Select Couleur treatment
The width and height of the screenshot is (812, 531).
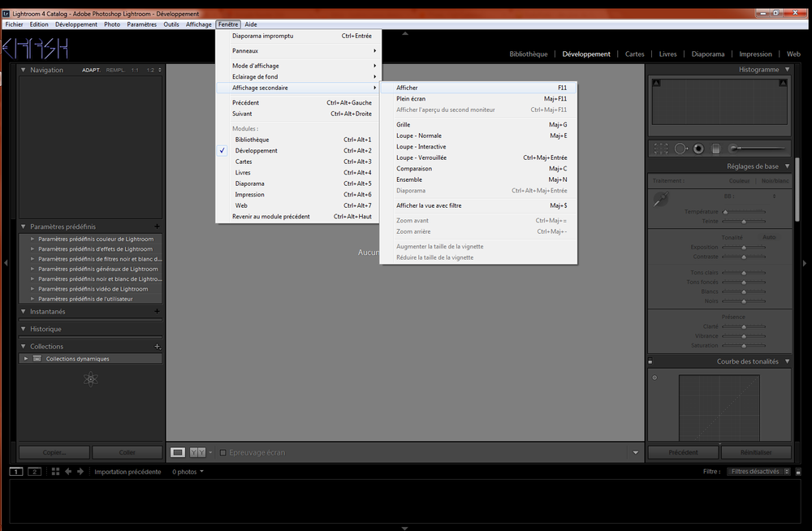click(x=739, y=181)
